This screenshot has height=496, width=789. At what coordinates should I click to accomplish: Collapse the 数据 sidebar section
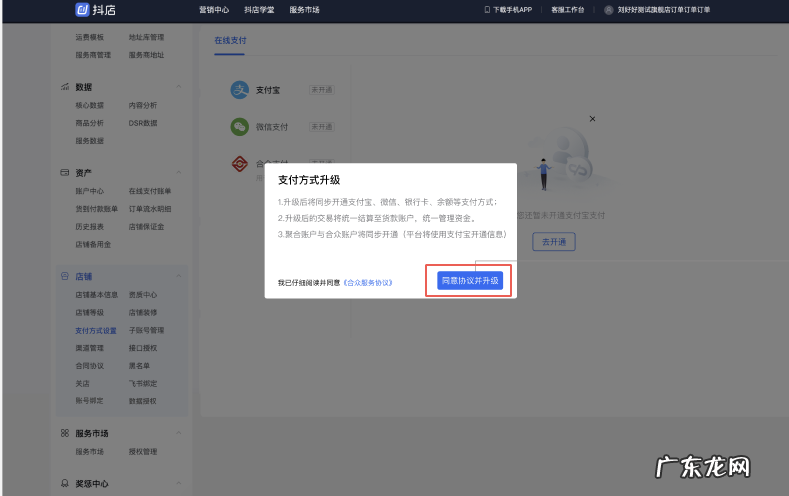[x=179, y=87]
